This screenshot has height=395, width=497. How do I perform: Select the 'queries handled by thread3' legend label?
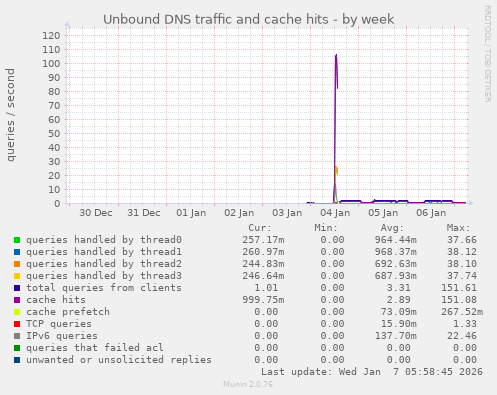[x=104, y=276]
